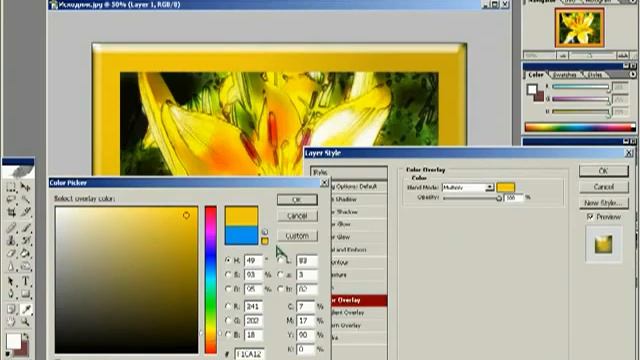640x360 pixels.
Task: Open the Color panel flyout menu arrow
Action: coord(633,75)
